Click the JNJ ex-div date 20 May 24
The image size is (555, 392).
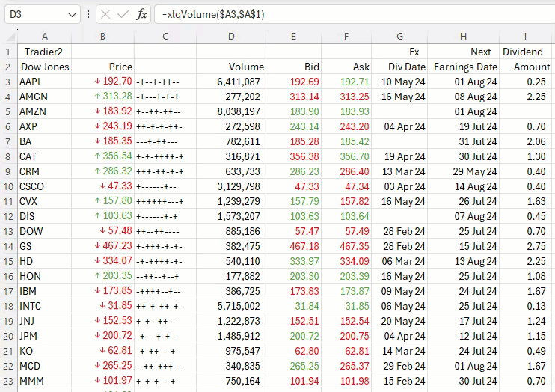pyautogui.click(x=399, y=321)
